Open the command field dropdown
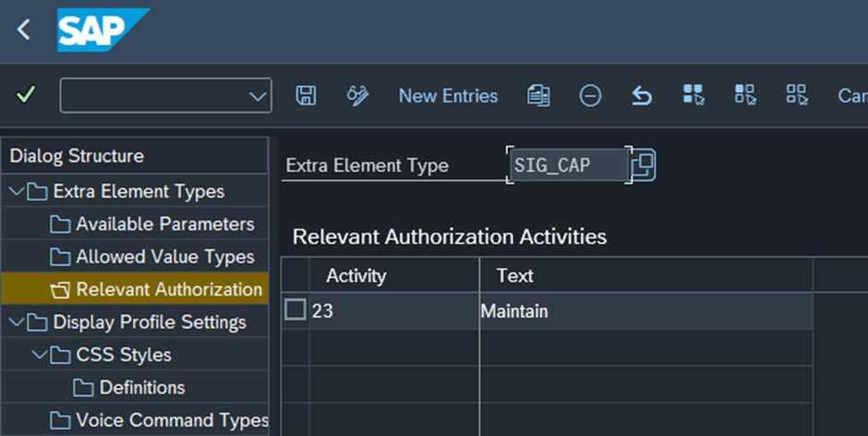Screen dimensions: 868x436 click(x=258, y=96)
